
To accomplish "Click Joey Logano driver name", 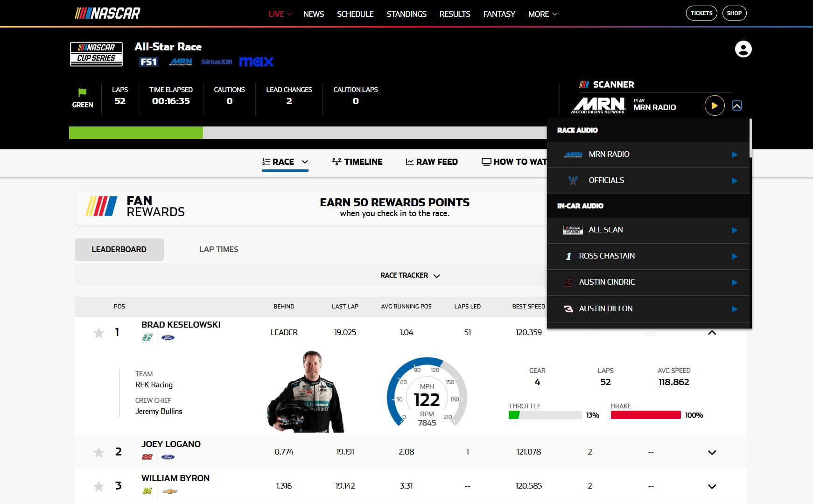I will (x=171, y=444).
